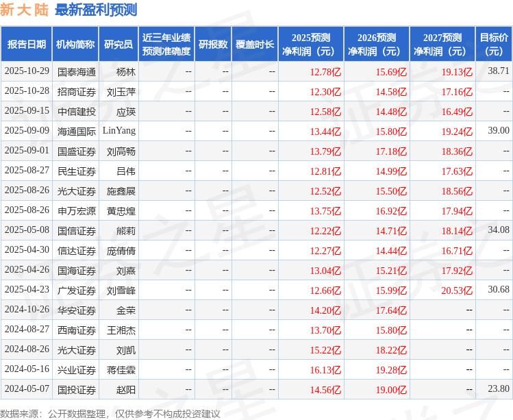
Task: Open the 国泰海通 institution entry
Action: coord(77,71)
